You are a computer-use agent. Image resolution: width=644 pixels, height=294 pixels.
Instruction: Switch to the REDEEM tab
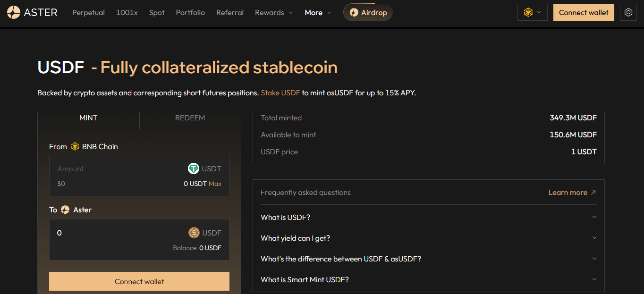click(190, 118)
